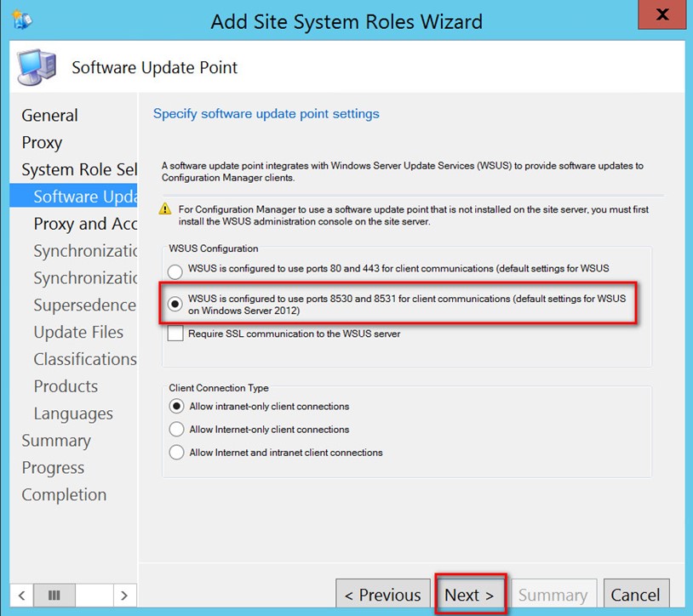Choose Allow intranet-only client connections
This screenshot has width=693, height=616.
pyautogui.click(x=176, y=406)
